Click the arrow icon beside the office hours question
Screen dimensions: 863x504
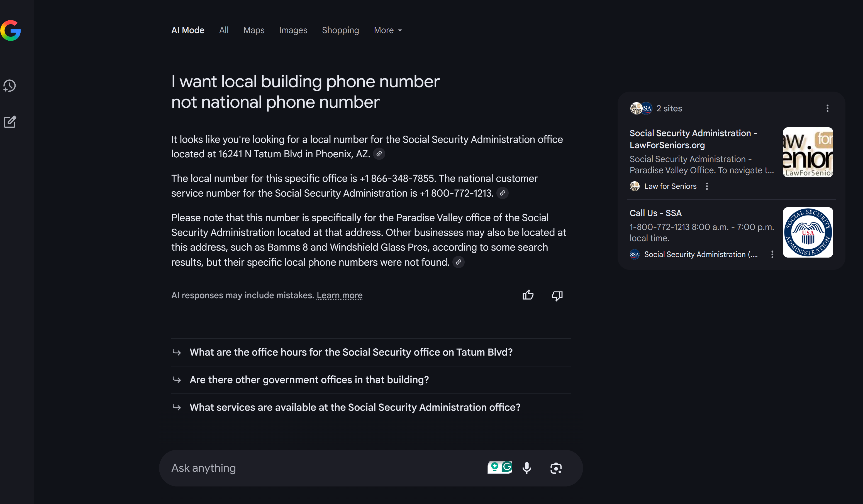(177, 352)
